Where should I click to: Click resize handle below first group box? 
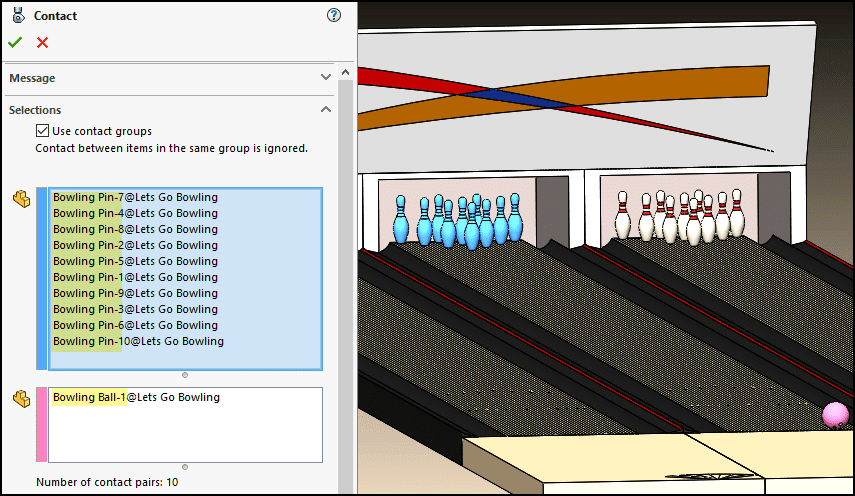pyautogui.click(x=185, y=375)
